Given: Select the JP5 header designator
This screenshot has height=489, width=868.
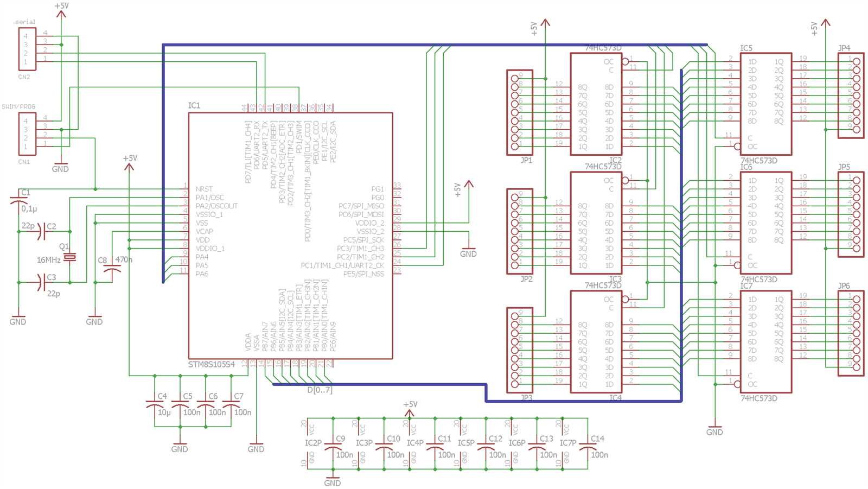Looking at the screenshot, I should (844, 167).
